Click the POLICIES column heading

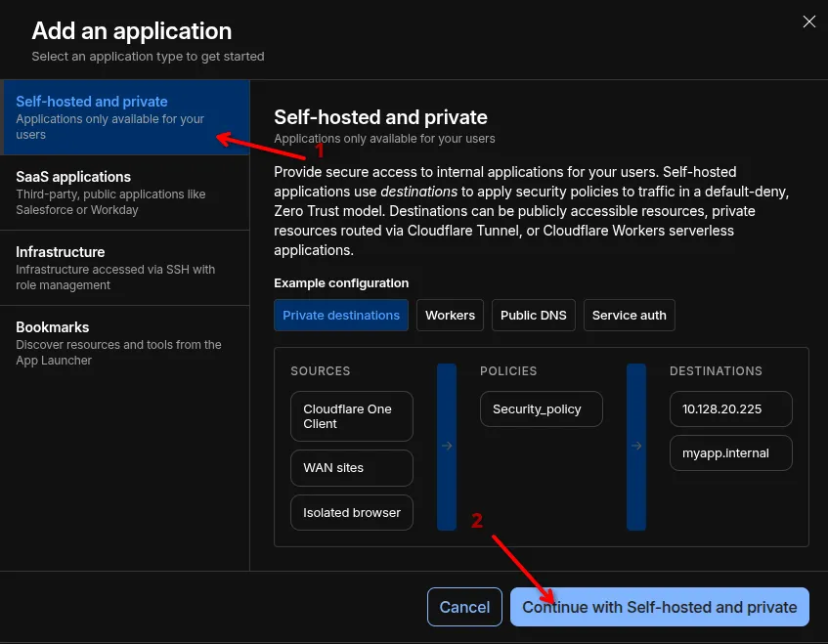[508, 371]
